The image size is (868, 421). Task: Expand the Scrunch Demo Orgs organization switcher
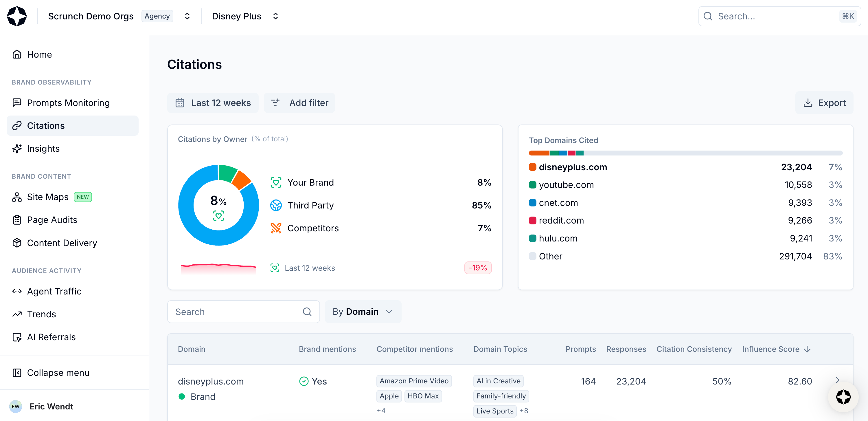pyautogui.click(x=187, y=16)
